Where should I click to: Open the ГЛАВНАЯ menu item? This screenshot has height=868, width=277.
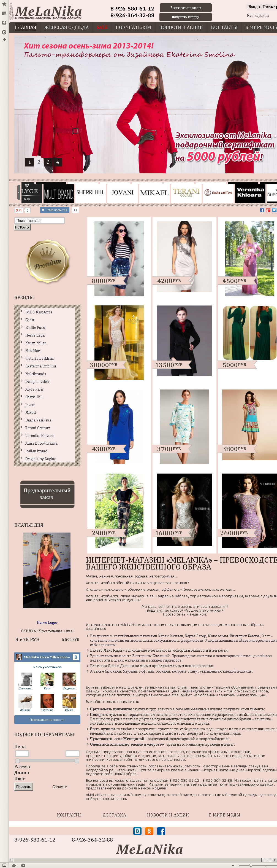25,27
